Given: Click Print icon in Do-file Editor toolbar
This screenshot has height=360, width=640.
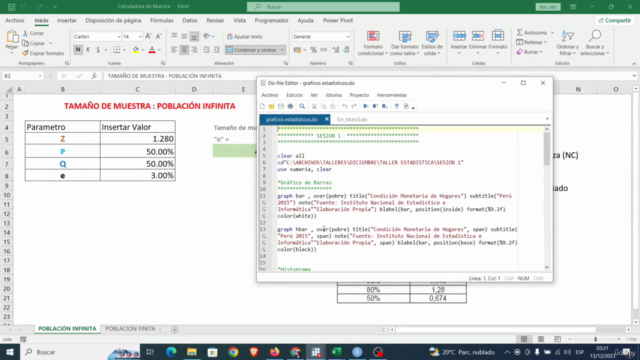Looking at the screenshot, I should point(290,106).
